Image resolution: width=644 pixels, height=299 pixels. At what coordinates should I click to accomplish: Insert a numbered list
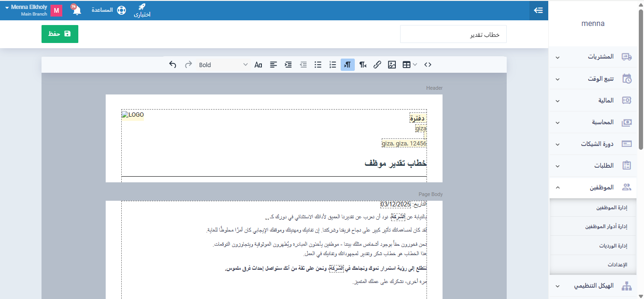click(x=333, y=65)
